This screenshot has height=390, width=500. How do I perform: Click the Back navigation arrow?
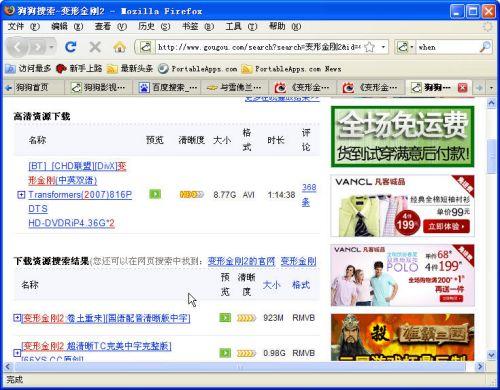click(18, 47)
